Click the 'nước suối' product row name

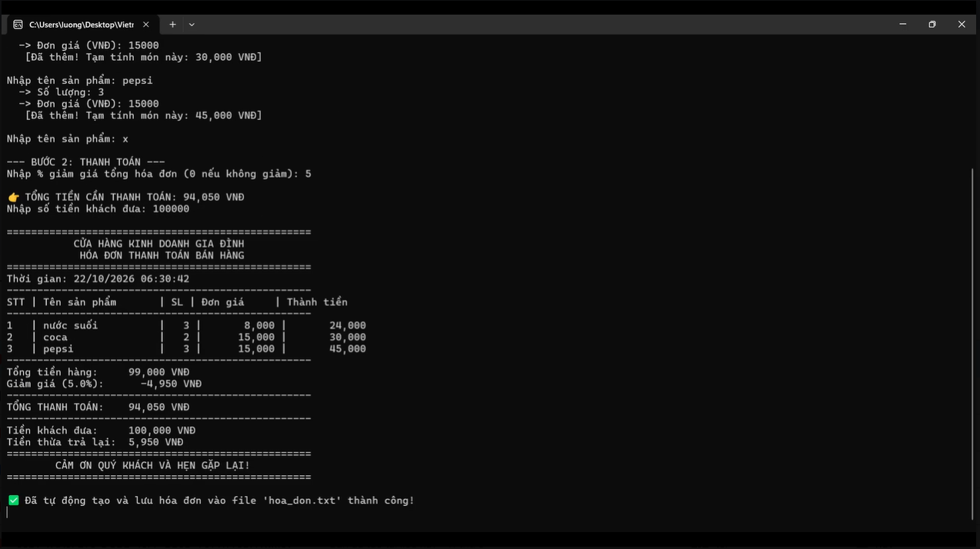point(71,326)
